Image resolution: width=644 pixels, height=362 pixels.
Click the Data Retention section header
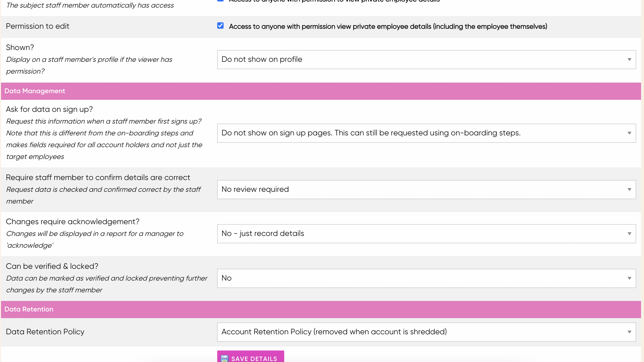29,309
